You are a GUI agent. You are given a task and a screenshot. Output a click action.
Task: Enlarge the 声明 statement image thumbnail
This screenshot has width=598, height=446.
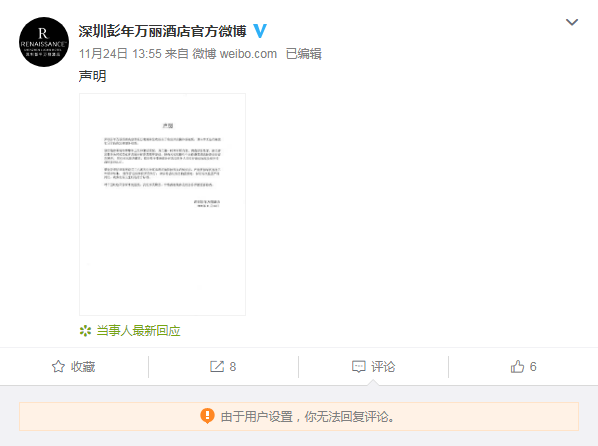(x=162, y=204)
